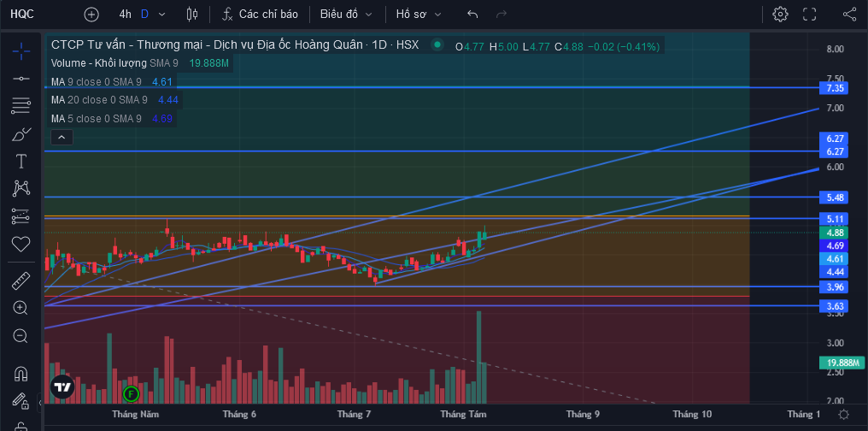Click the Tháng 9 time axis label
The height and width of the screenshot is (431, 868).
pos(583,415)
